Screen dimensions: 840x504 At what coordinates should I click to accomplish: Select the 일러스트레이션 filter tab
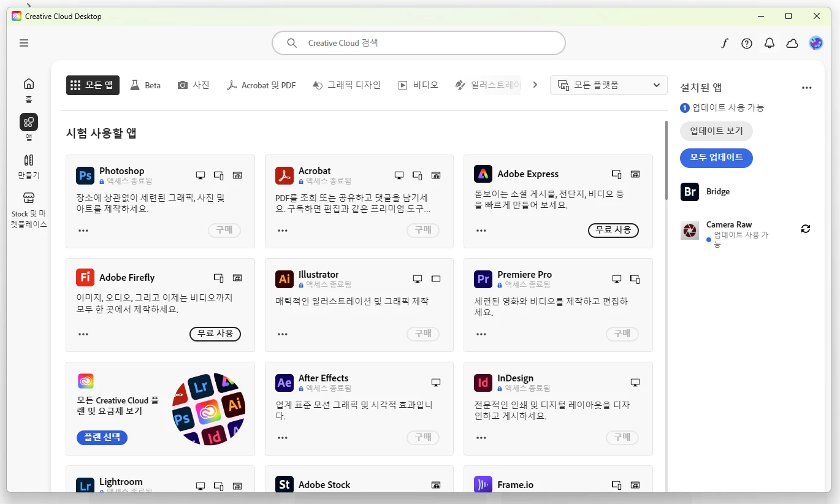pyautogui.click(x=488, y=85)
